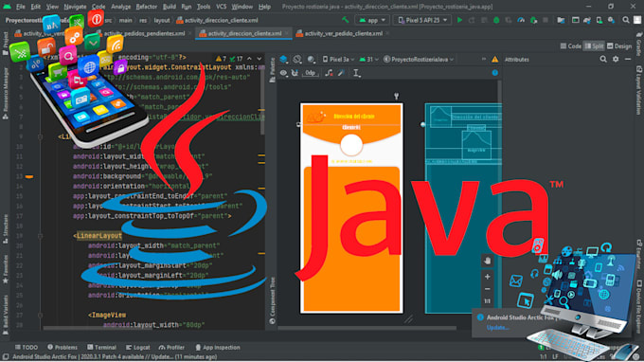
Task: Click the Stop button in toolbar
Action: pos(546,20)
